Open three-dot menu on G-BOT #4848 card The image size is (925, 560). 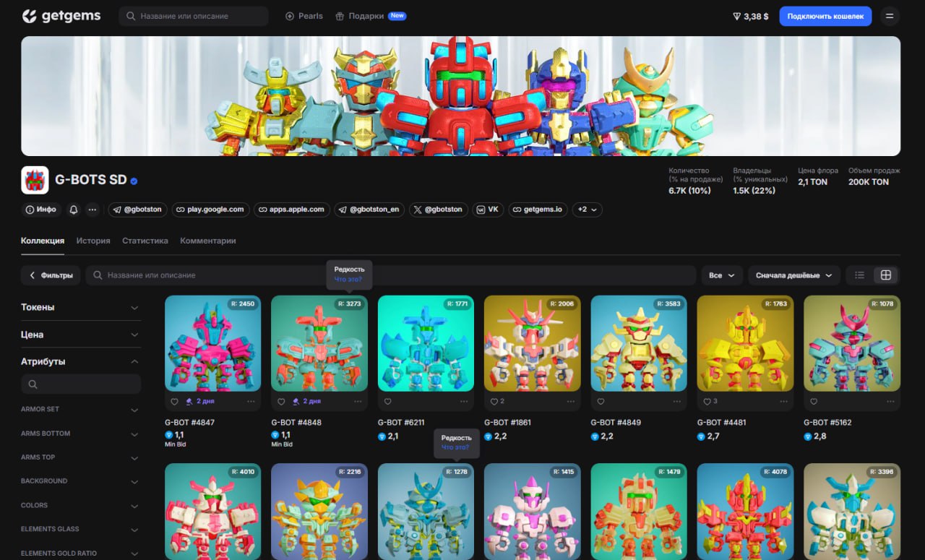point(357,401)
